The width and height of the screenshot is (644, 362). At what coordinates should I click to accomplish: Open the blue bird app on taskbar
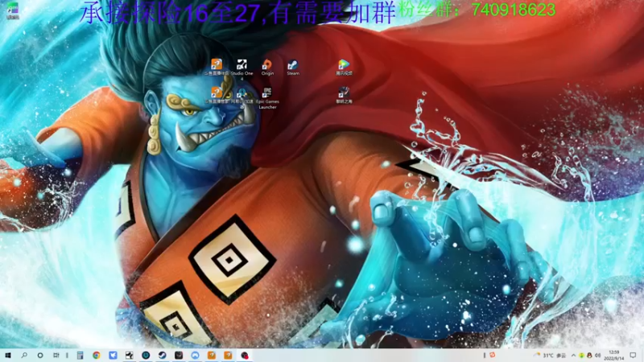pos(113,355)
